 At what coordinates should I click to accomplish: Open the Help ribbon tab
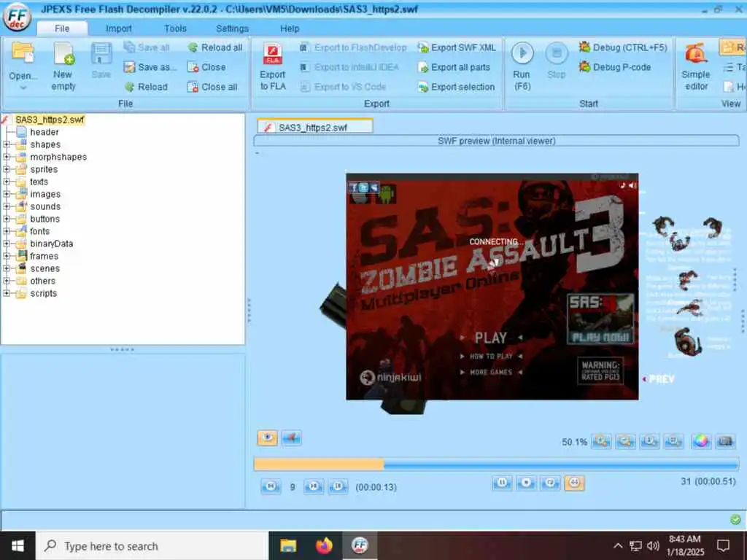click(290, 28)
